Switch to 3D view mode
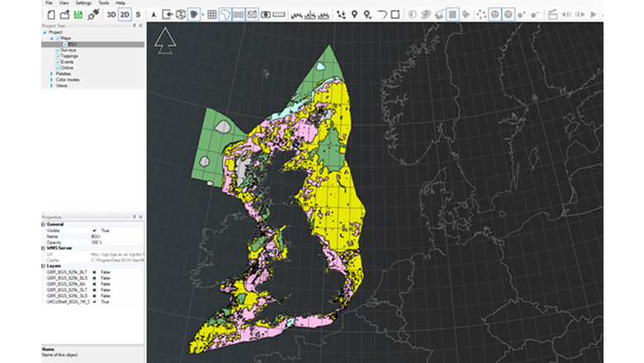 coord(111,15)
